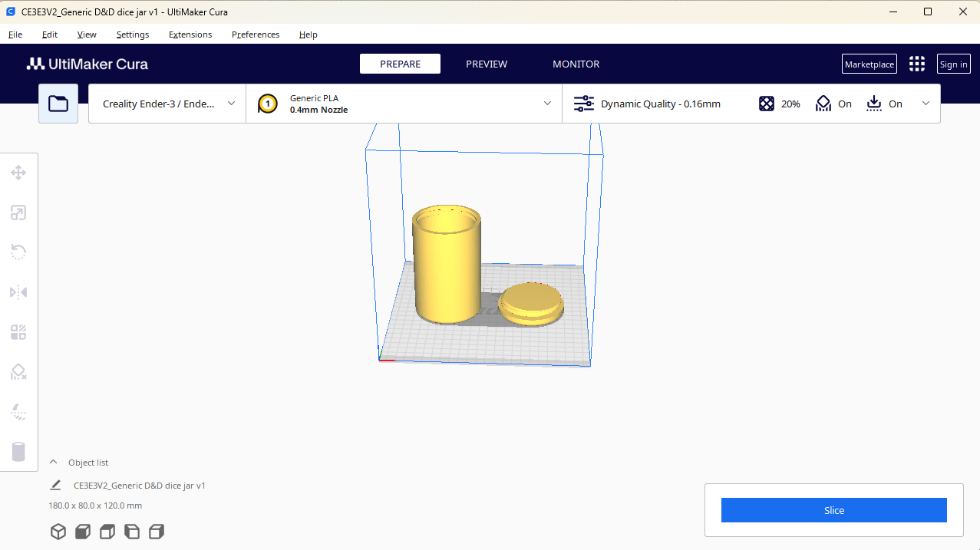Open the UltiMaker apps grid icon

click(x=917, y=64)
